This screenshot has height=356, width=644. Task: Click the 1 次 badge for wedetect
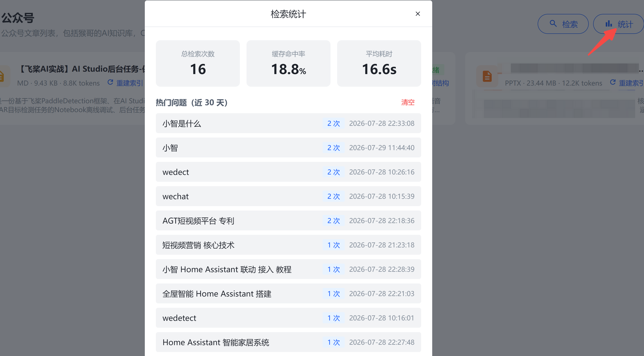tap(334, 318)
